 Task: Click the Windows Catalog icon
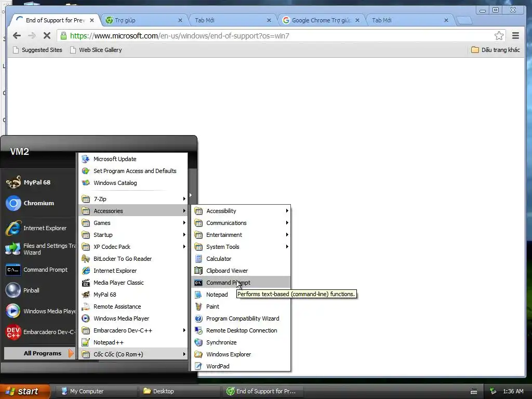[86, 182]
